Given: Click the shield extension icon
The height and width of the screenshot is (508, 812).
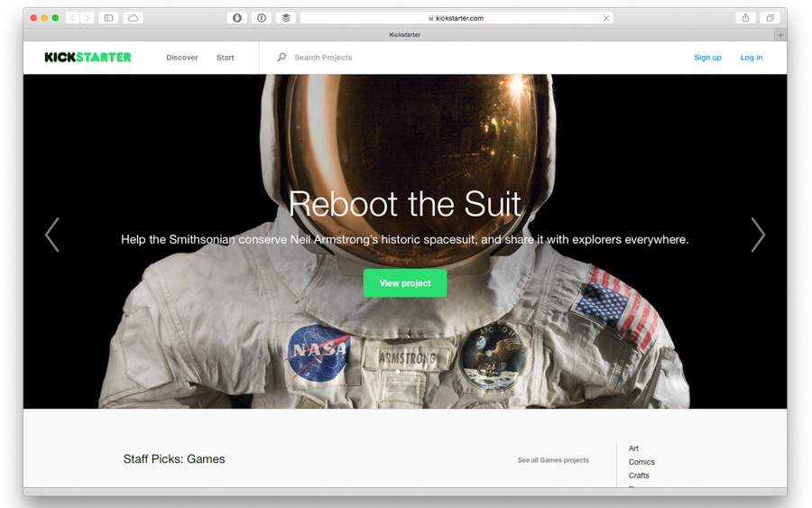Looking at the screenshot, I should pyautogui.click(x=236, y=18).
